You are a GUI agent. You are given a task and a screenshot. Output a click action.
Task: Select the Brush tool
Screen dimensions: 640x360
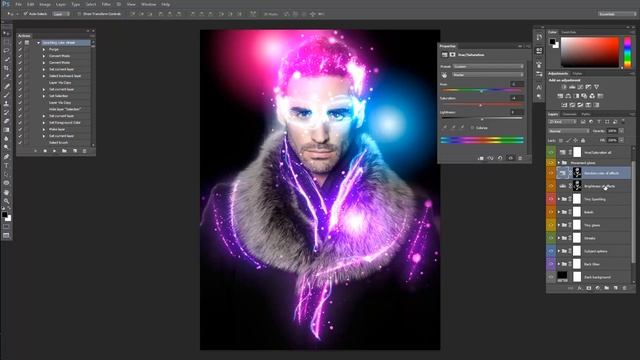click(x=6, y=95)
